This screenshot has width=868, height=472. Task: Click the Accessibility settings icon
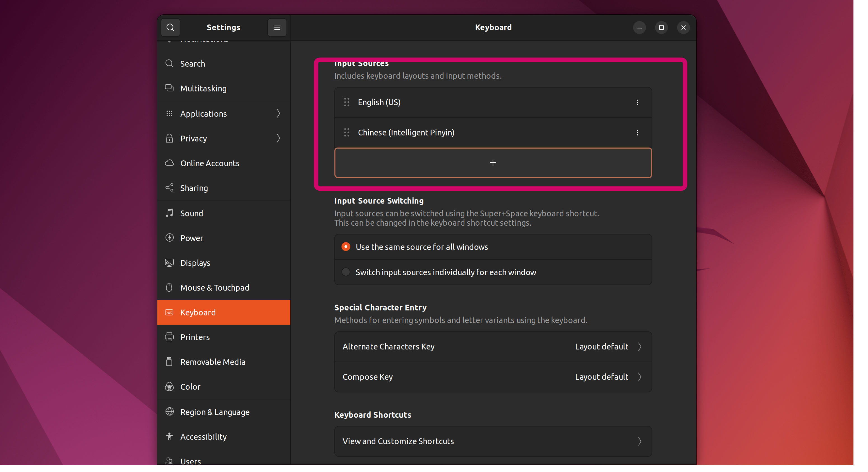click(x=169, y=436)
